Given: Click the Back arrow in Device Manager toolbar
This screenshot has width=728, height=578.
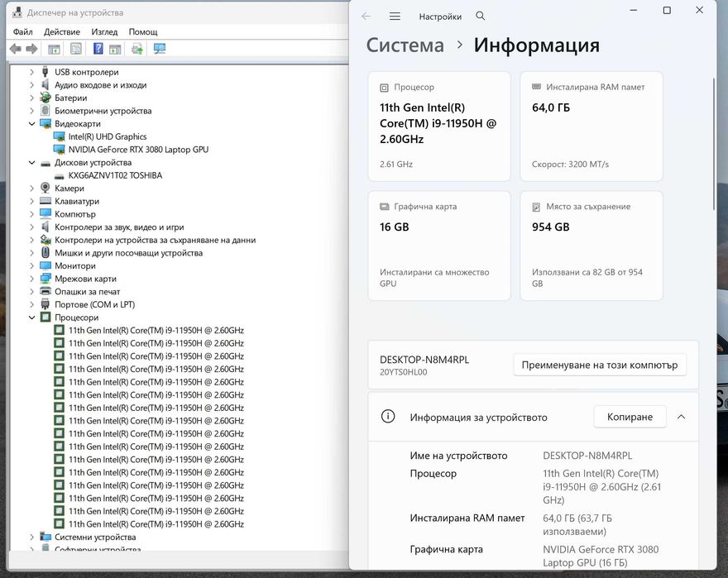Looking at the screenshot, I should (x=16, y=49).
